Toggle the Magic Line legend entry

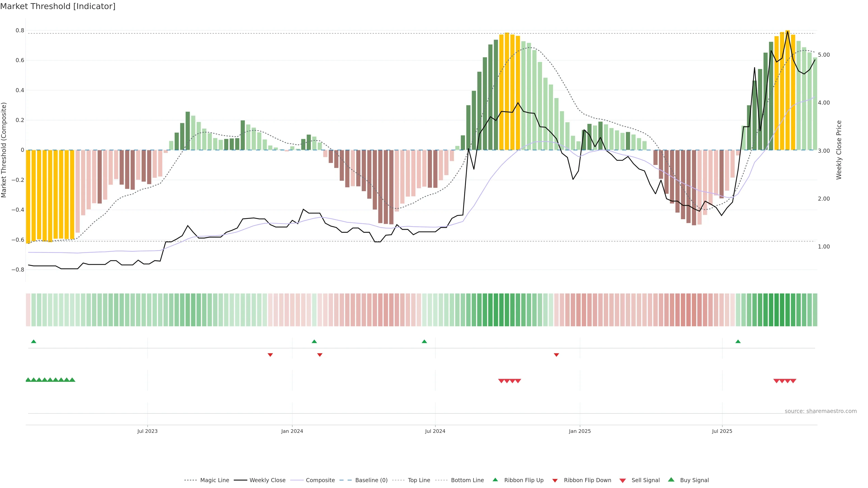214,480
